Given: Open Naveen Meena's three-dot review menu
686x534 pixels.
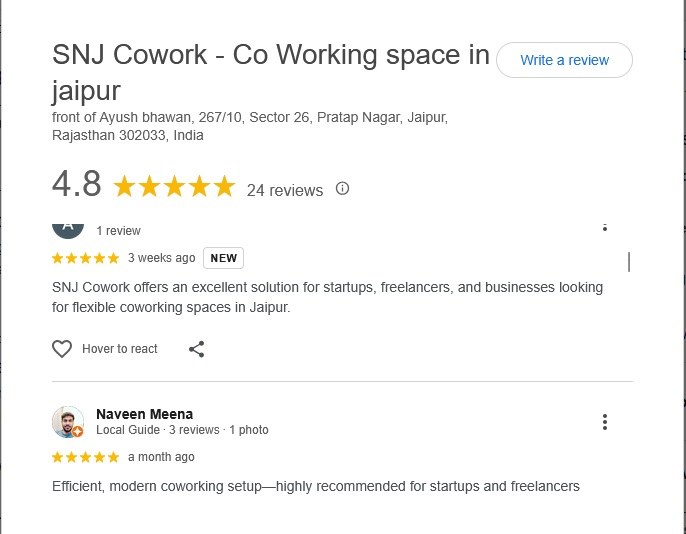Looking at the screenshot, I should [605, 422].
